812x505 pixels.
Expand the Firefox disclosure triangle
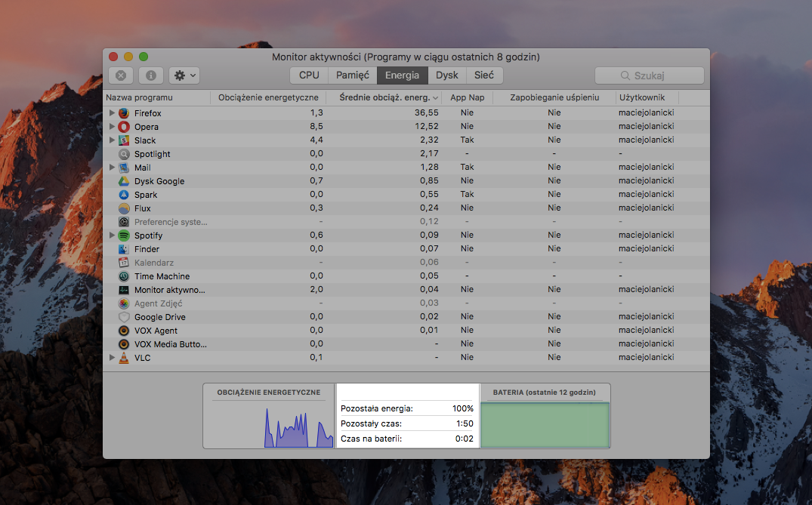(113, 113)
